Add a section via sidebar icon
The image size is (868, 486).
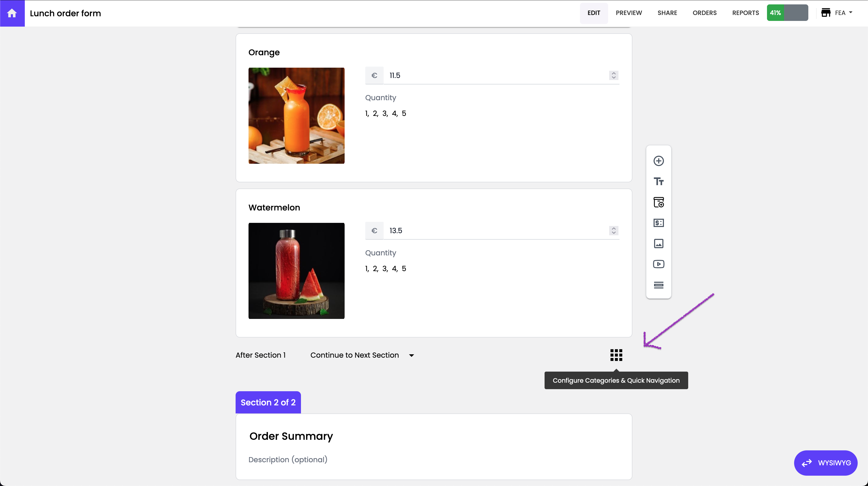pyautogui.click(x=658, y=285)
